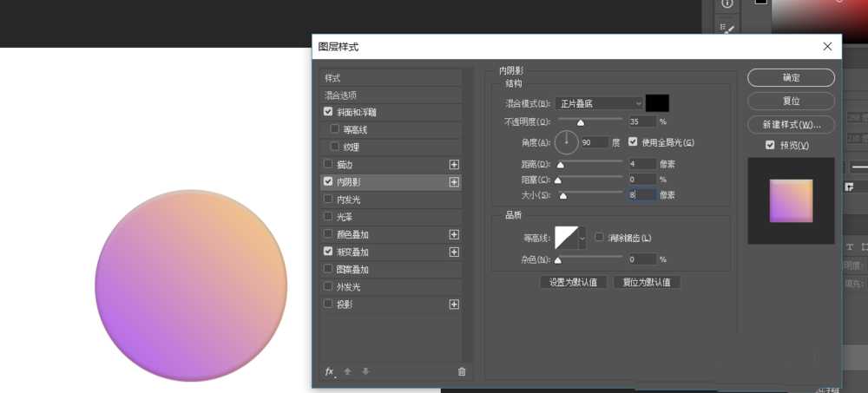Click the fx effects menu icon
Screen dimensions: 868x393
pos(330,371)
